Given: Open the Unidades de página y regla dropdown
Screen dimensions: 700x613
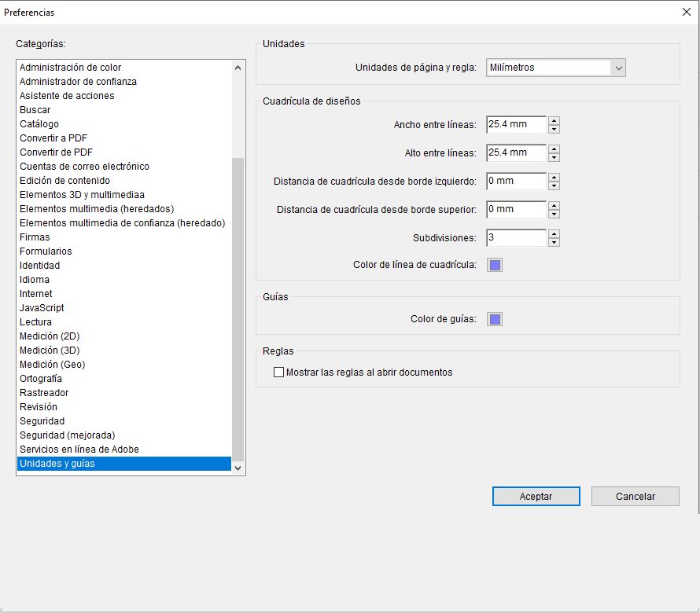Looking at the screenshot, I should [618, 68].
